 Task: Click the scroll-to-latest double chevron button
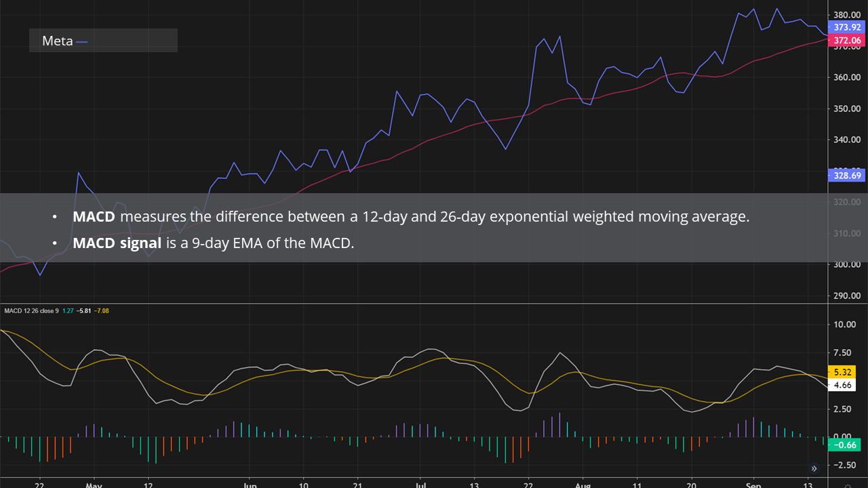[814, 468]
